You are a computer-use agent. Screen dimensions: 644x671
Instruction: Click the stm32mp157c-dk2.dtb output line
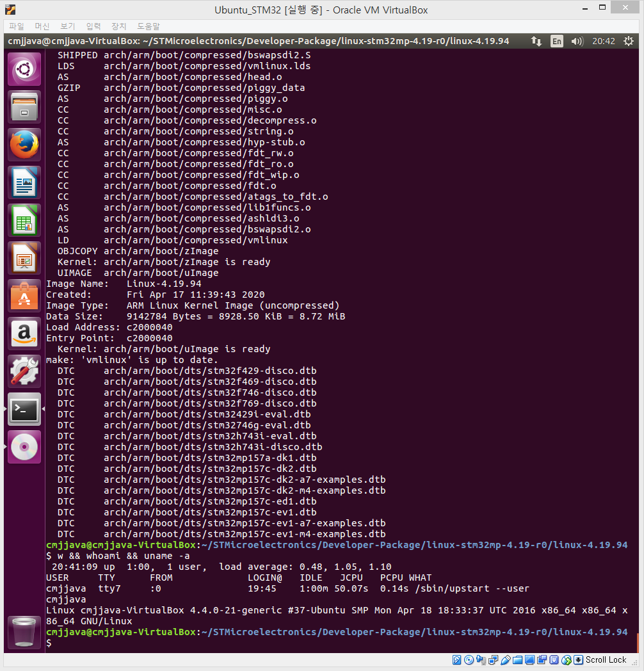point(187,469)
